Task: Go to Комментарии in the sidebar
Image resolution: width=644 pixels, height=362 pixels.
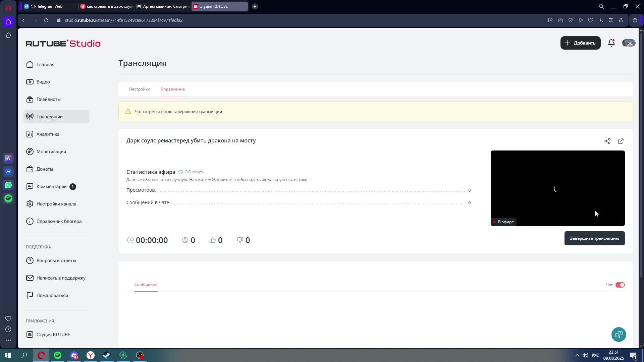Action: click(51, 186)
